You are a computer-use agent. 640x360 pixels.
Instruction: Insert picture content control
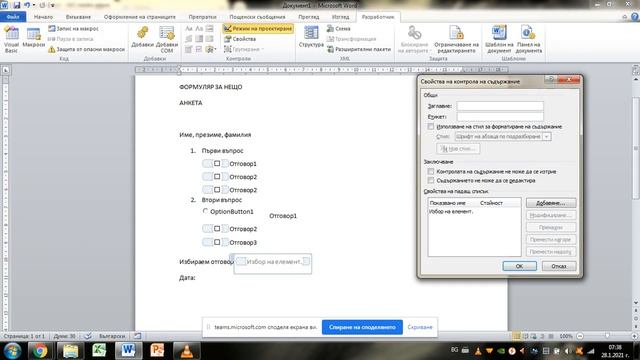pos(210,29)
